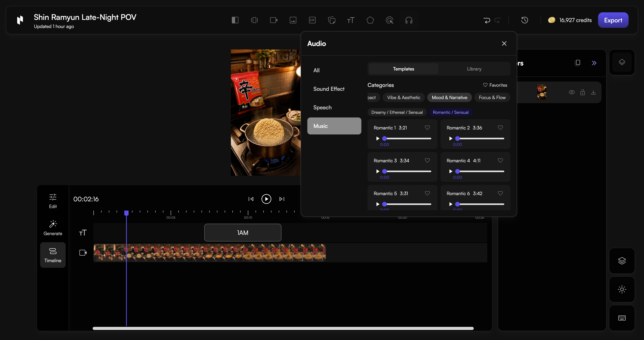Favorite the Romantic 2 track
Screen dimensions: 644x340
click(x=500, y=127)
